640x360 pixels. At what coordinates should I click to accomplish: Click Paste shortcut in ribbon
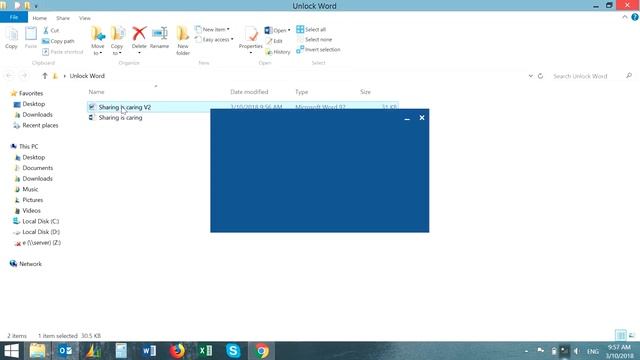click(62, 52)
